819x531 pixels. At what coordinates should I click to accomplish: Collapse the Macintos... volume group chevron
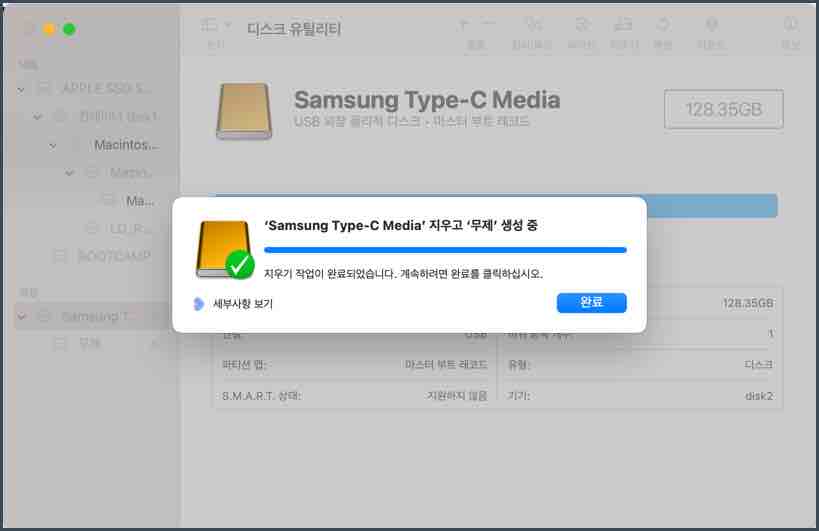(53, 146)
